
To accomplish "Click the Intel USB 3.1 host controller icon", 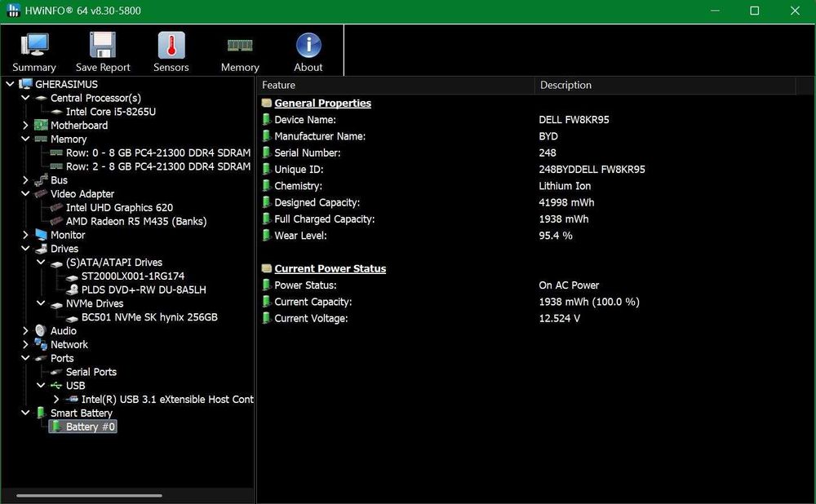I will (72, 399).
